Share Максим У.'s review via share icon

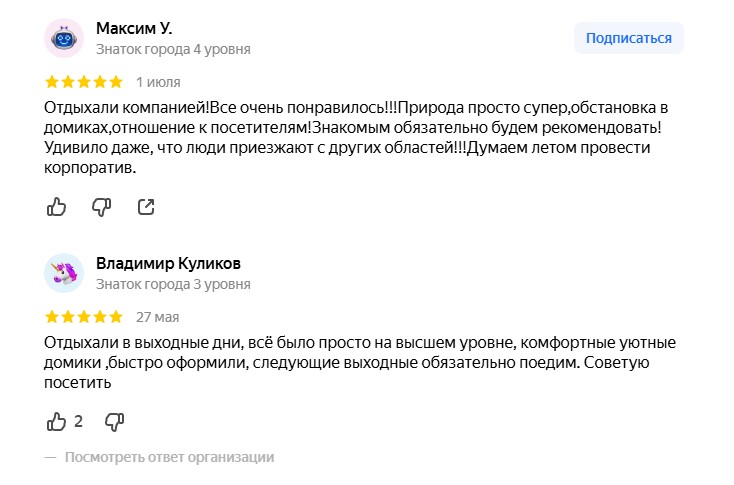pyautogui.click(x=146, y=207)
